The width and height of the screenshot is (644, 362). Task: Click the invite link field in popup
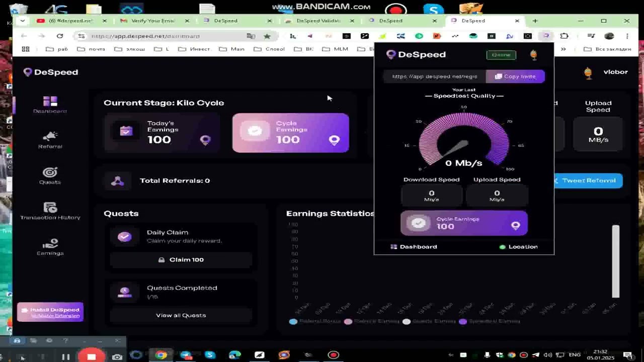coord(434,76)
